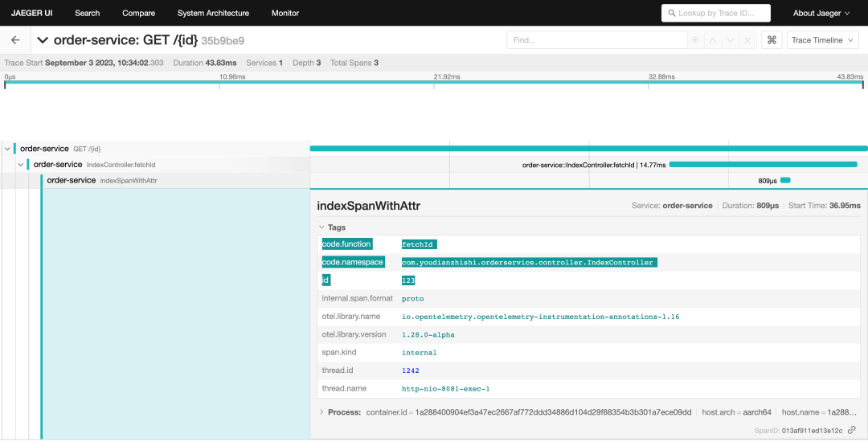868x442 pixels.
Task: Open the About Jaeger menu
Action: coord(821,13)
